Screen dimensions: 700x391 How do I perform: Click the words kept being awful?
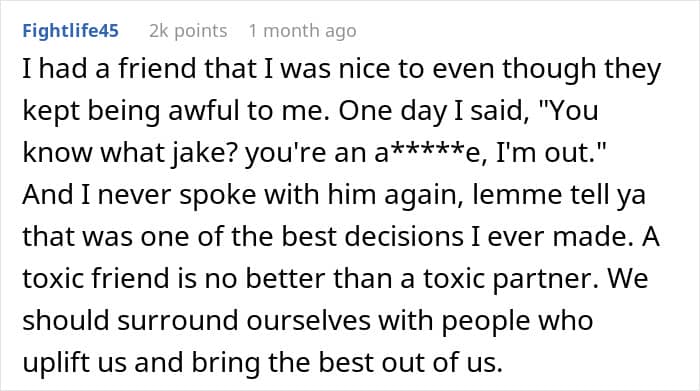click(x=131, y=112)
